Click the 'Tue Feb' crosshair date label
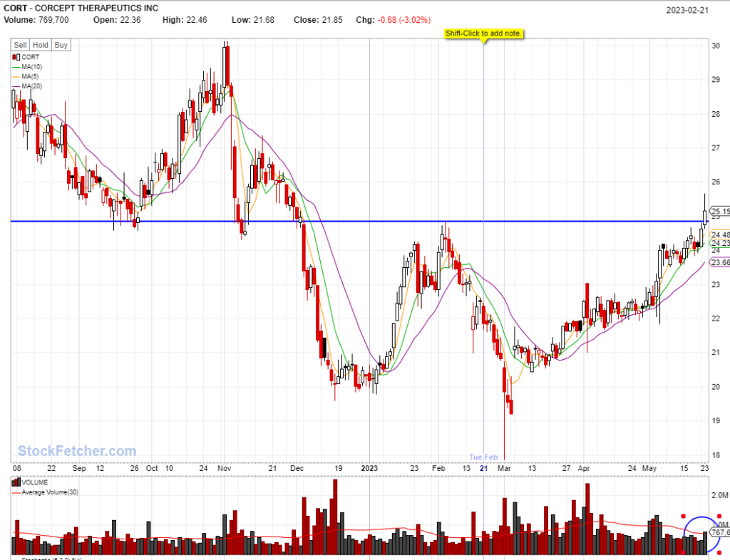Viewport: 730px width, 560px height. pyautogui.click(x=483, y=457)
